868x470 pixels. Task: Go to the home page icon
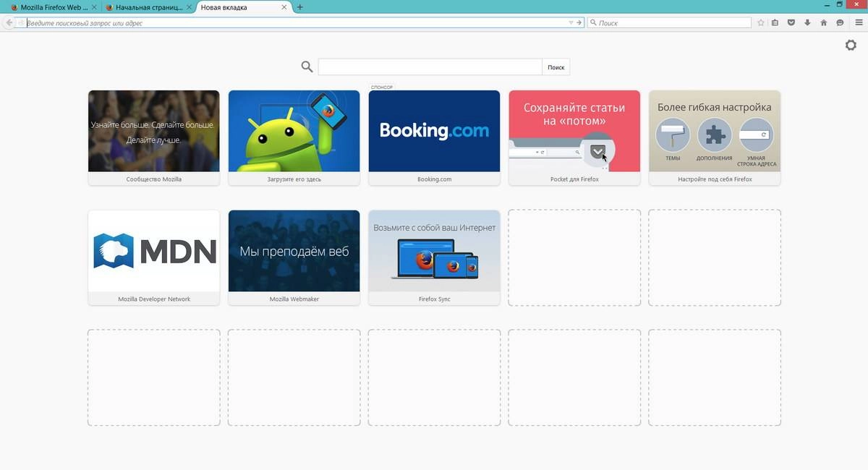coord(823,23)
